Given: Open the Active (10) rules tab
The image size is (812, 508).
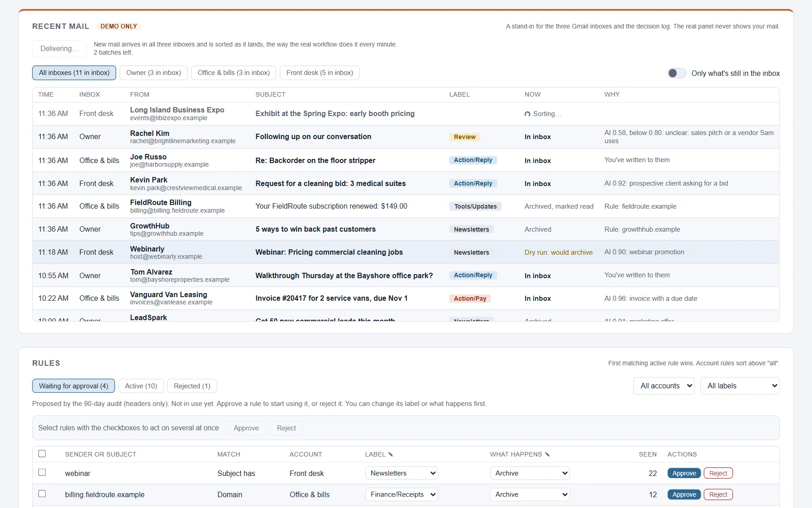Looking at the screenshot, I should (x=141, y=386).
